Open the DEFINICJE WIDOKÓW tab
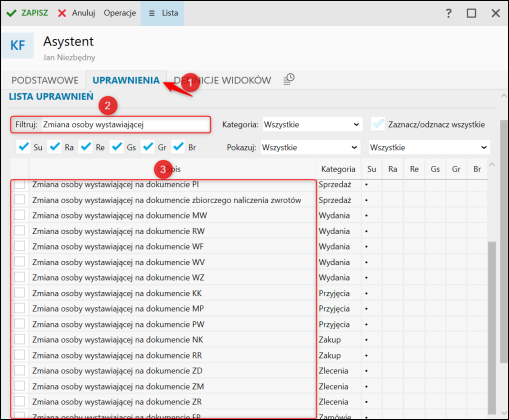The width and height of the screenshot is (509, 420). (222, 80)
